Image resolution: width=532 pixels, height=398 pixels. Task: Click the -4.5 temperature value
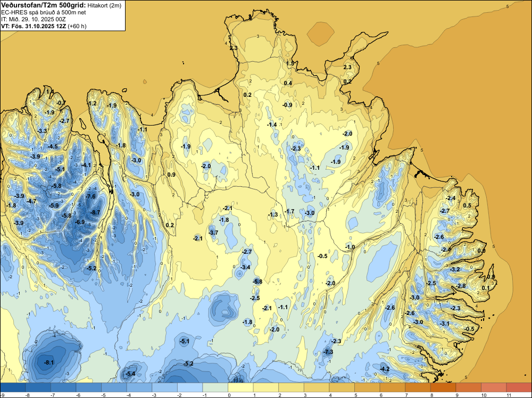[x=53, y=146]
